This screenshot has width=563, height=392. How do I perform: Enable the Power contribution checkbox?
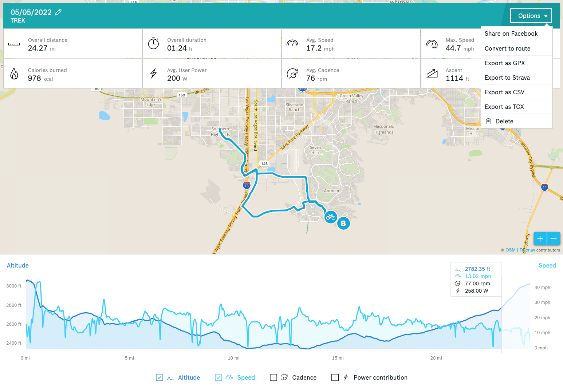335,378
